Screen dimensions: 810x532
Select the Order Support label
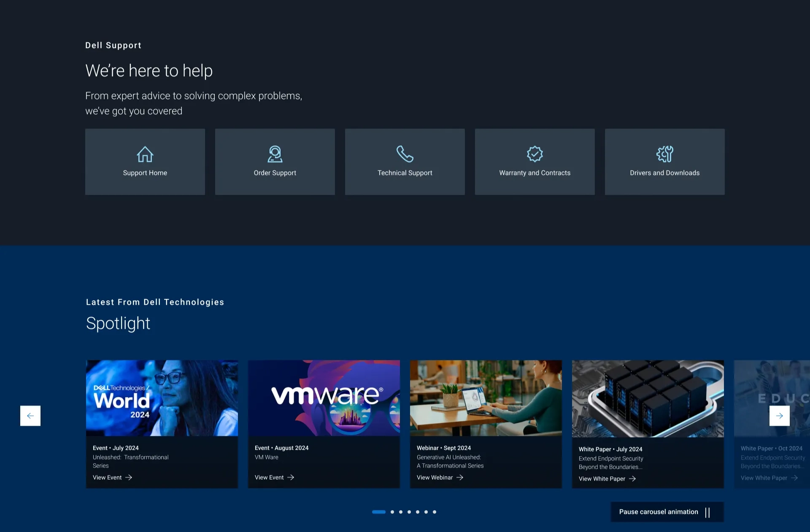coord(275,173)
